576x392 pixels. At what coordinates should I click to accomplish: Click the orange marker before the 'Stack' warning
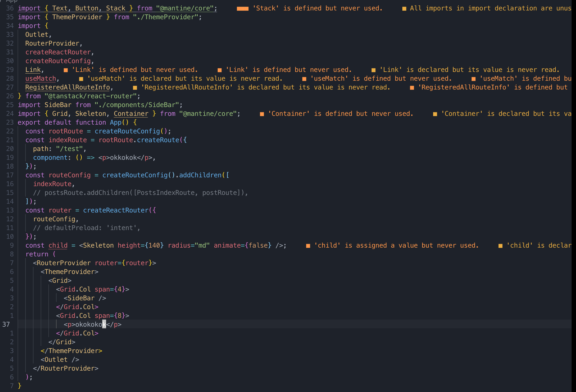(x=242, y=9)
